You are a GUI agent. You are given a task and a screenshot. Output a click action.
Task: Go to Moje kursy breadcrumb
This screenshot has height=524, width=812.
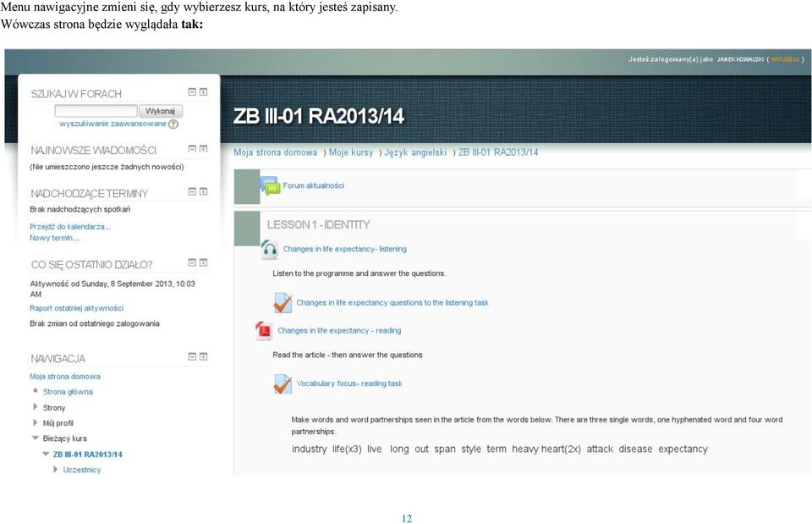click(x=351, y=152)
